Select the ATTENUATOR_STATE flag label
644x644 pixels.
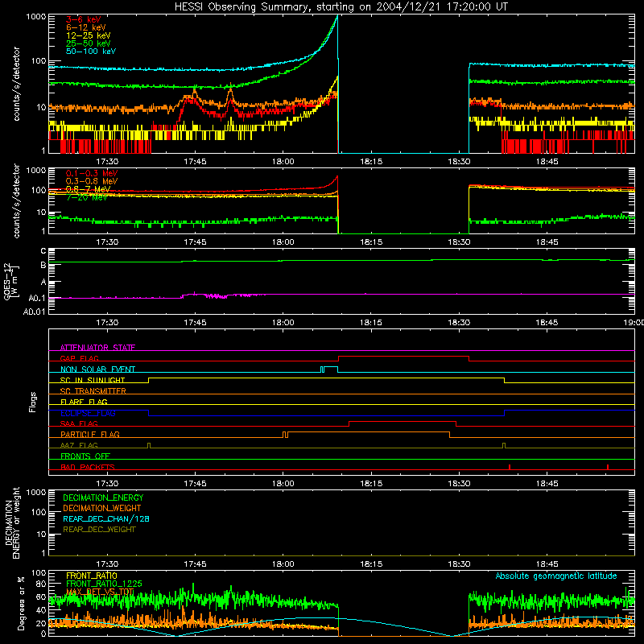97,348
